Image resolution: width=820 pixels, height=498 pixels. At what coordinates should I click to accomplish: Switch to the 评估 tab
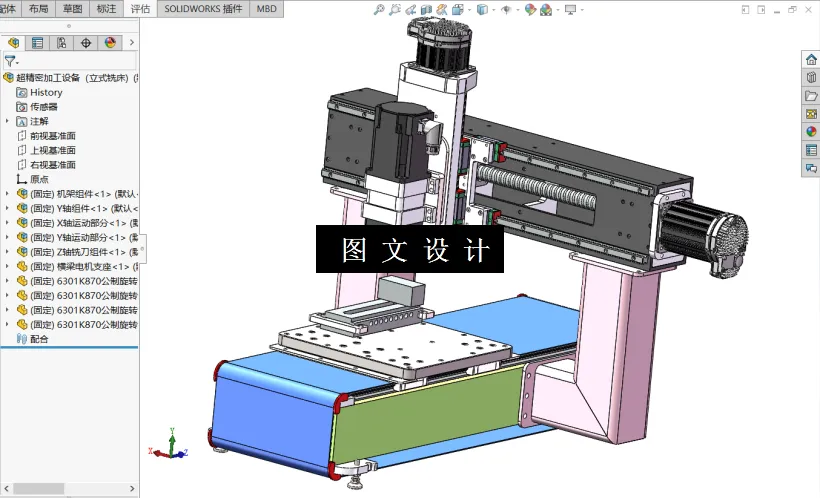point(140,8)
